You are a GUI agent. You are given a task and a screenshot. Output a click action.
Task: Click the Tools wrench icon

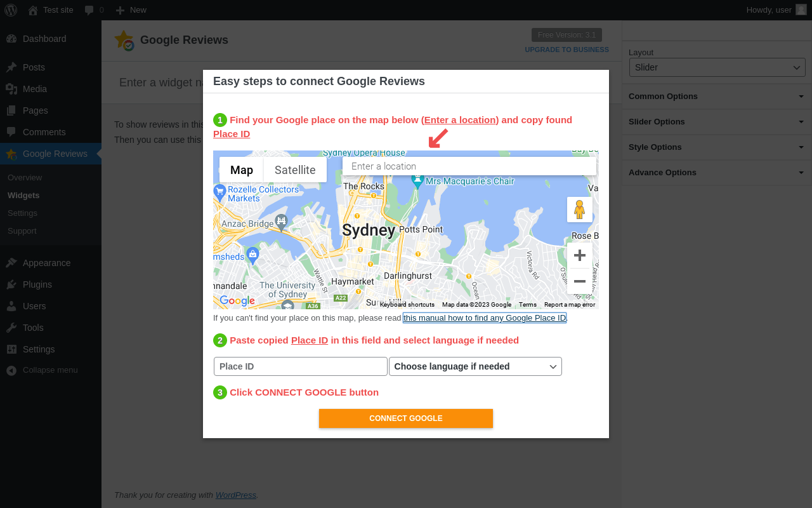pyautogui.click(x=11, y=328)
